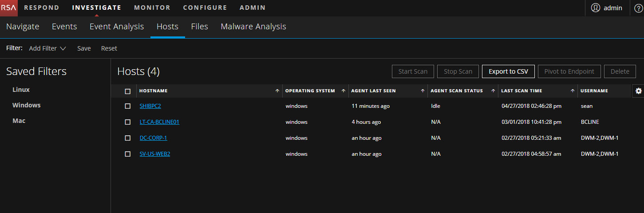Sort by Last Scan Time arrow
This screenshot has height=213, width=644.
click(x=573, y=91)
